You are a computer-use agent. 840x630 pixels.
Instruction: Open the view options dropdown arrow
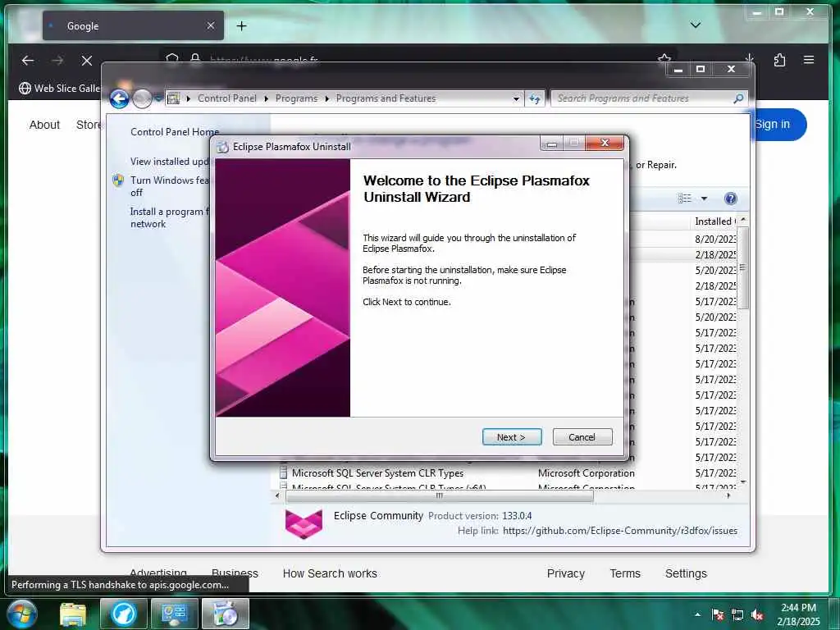(704, 199)
